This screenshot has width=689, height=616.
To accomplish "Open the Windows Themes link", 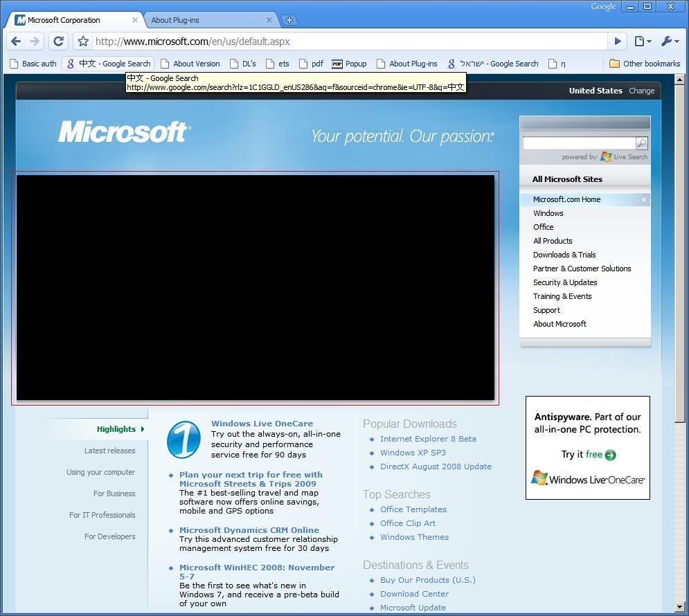I will pos(414,537).
